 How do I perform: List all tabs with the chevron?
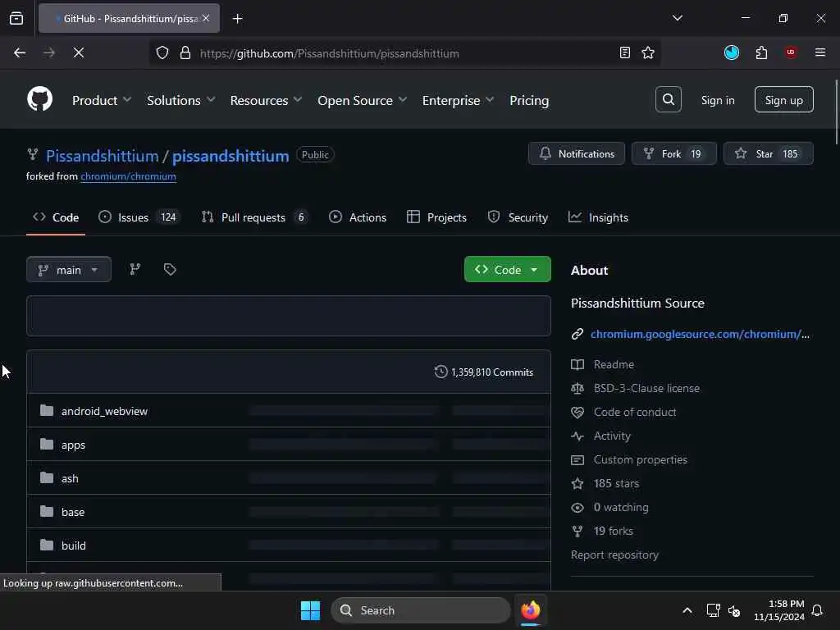tap(677, 18)
